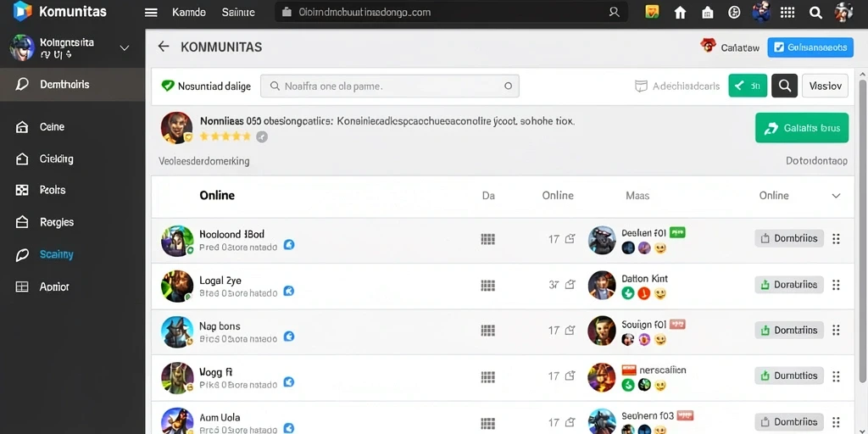Click the search magnifier in top right bar

pyautogui.click(x=815, y=12)
